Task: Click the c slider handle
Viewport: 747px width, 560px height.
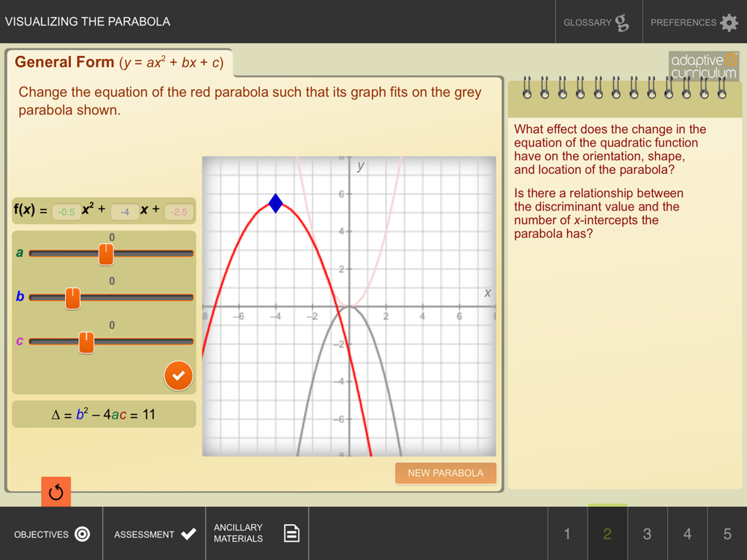Action: 86,343
